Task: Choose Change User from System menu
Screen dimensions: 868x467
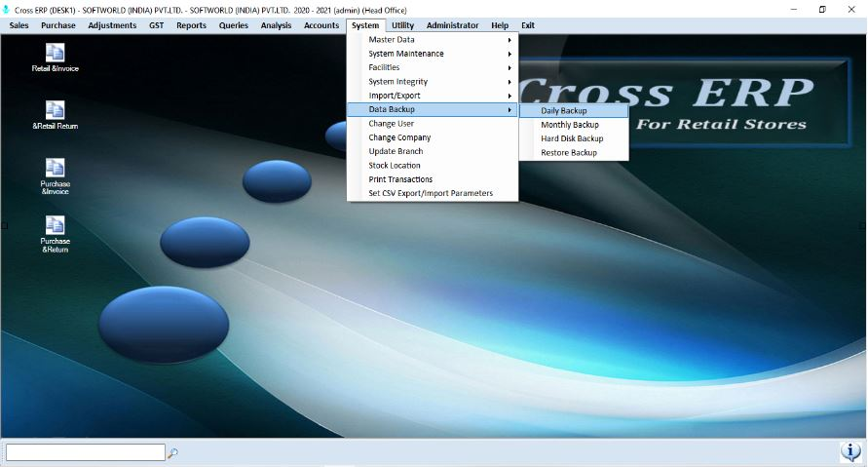Action: pyautogui.click(x=433, y=124)
